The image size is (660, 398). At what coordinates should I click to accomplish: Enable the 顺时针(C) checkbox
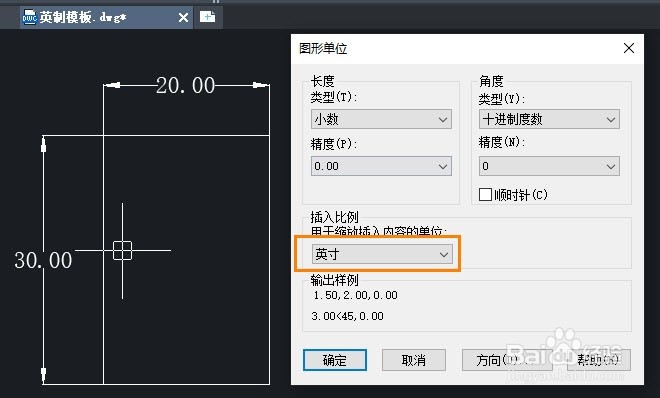[x=485, y=195]
